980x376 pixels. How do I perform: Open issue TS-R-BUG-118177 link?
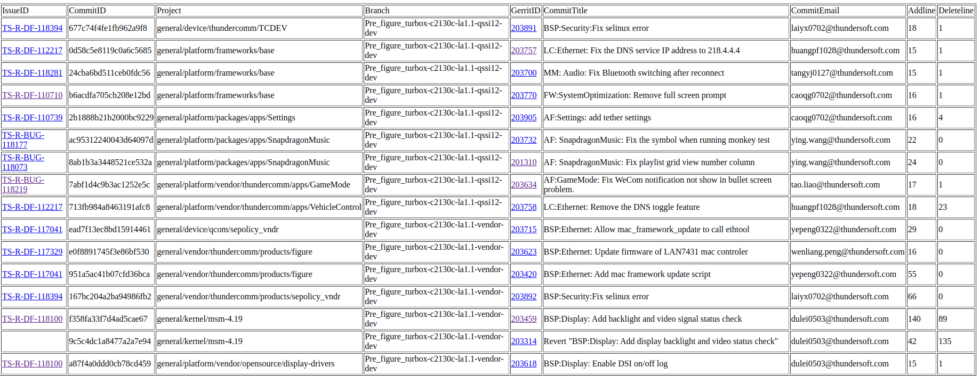23,140
